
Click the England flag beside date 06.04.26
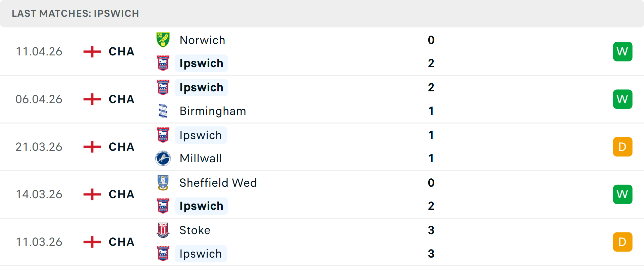[92, 99]
